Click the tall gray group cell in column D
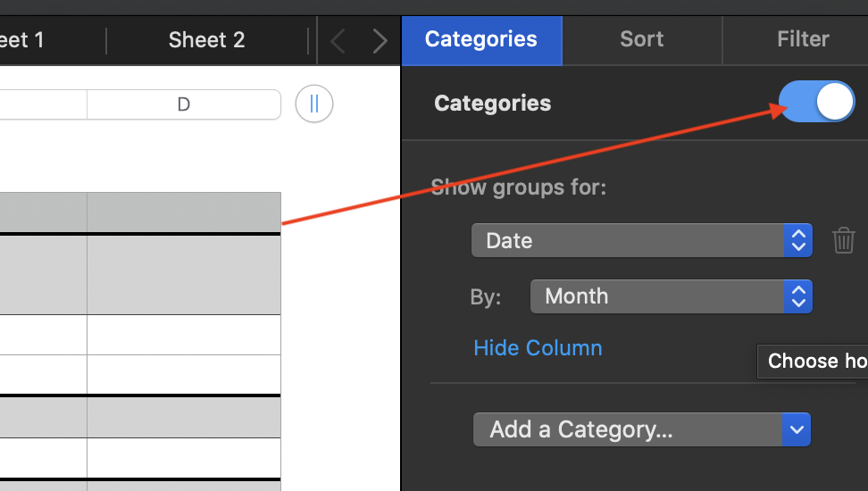This screenshot has height=491, width=868. pos(183,275)
